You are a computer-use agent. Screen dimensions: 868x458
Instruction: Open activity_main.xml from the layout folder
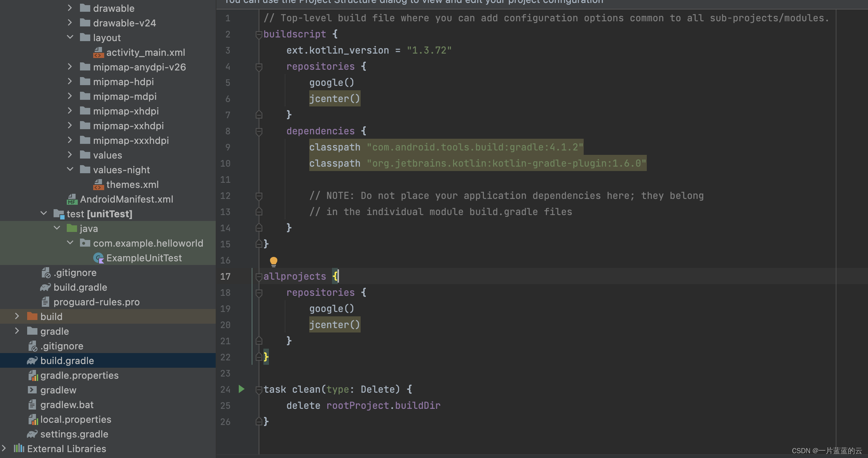(x=146, y=52)
